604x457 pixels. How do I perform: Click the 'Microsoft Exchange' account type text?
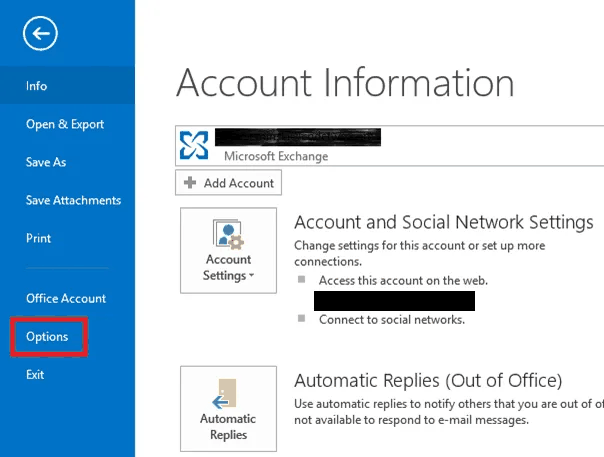pyautogui.click(x=276, y=156)
